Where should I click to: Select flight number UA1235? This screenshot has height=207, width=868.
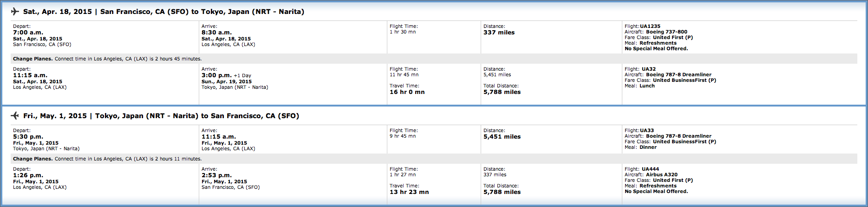(650, 27)
